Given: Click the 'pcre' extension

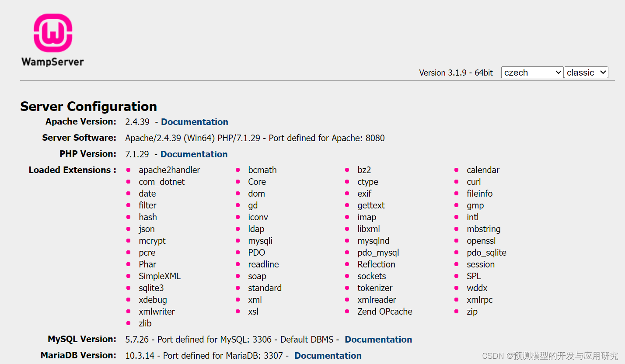Looking at the screenshot, I should tap(147, 253).
